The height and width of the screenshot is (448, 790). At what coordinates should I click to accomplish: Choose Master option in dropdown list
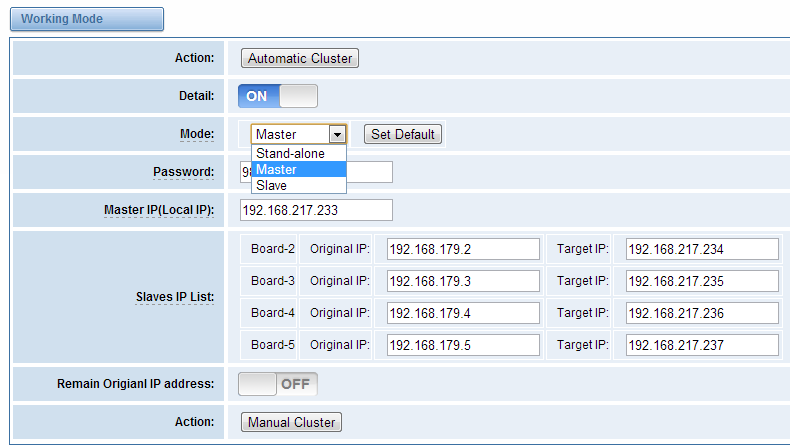tap(298, 169)
